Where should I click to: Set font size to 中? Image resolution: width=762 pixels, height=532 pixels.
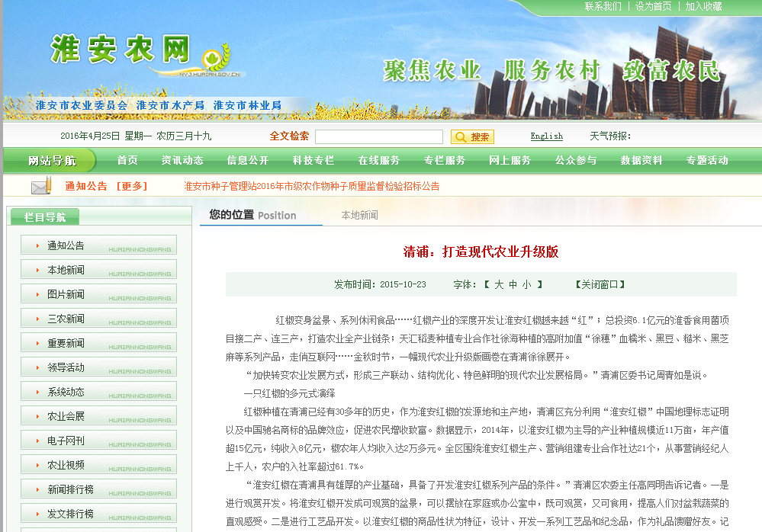click(513, 284)
